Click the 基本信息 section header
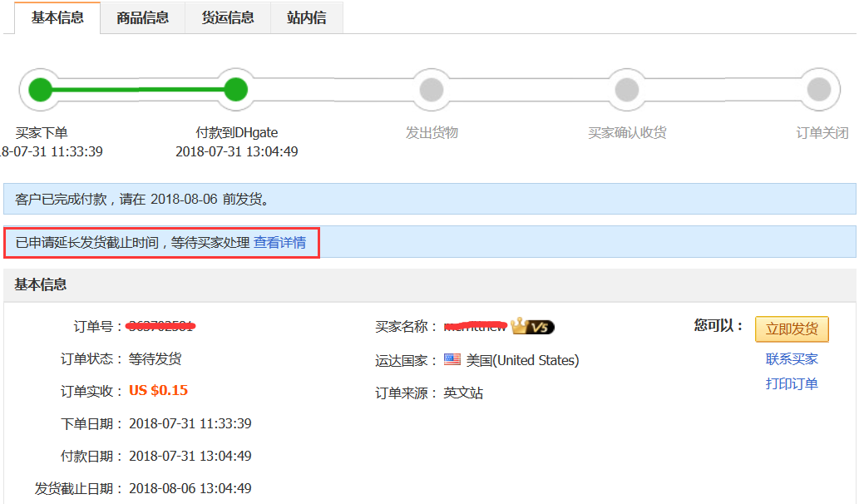The height and width of the screenshot is (504, 859). 41,284
